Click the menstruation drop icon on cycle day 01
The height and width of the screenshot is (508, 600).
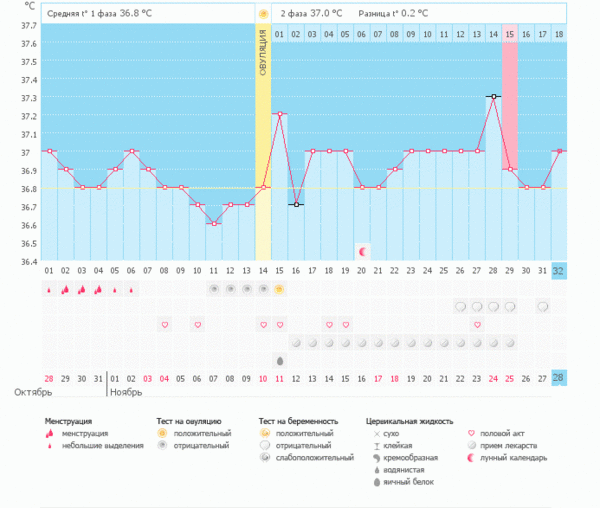pyautogui.click(x=49, y=289)
